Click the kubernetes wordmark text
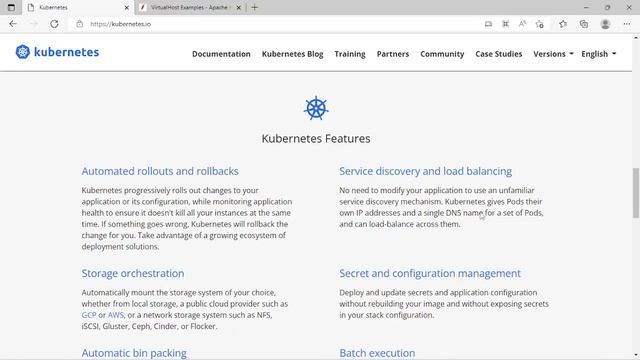Viewport: 640px width, 360px height. tap(67, 52)
